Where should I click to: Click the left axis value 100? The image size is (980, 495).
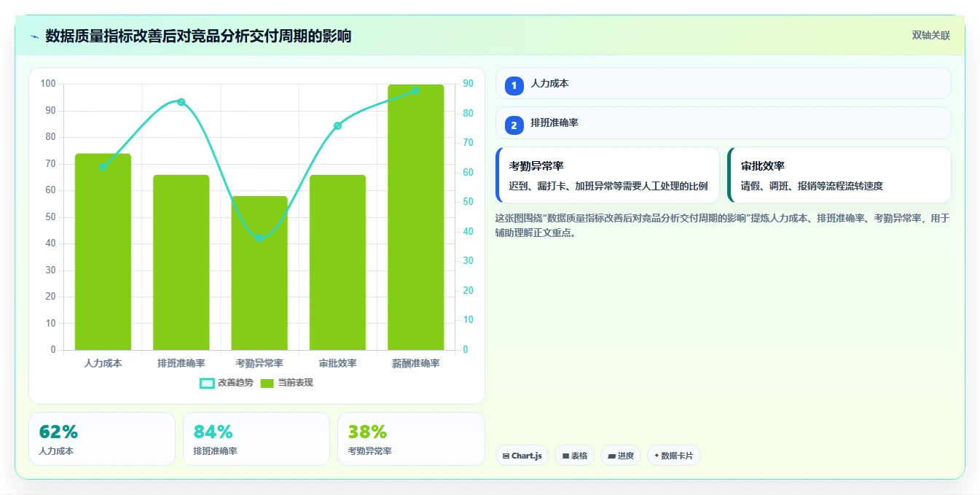tap(48, 84)
